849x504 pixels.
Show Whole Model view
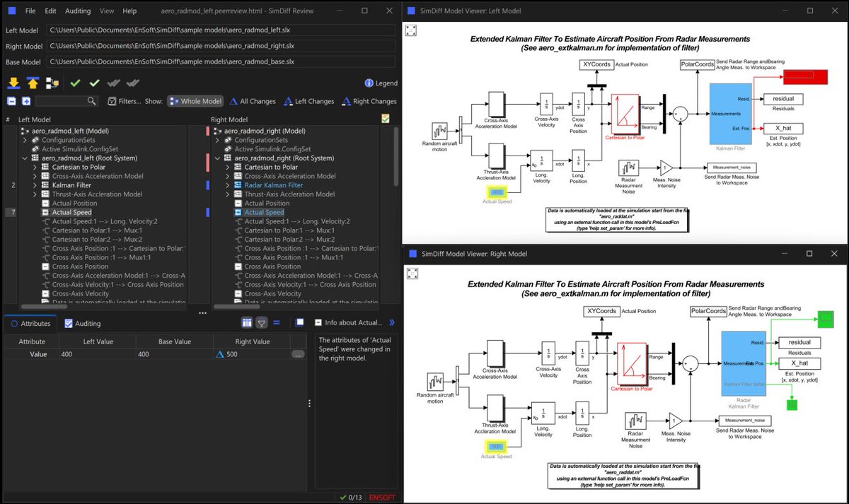[x=195, y=101]
